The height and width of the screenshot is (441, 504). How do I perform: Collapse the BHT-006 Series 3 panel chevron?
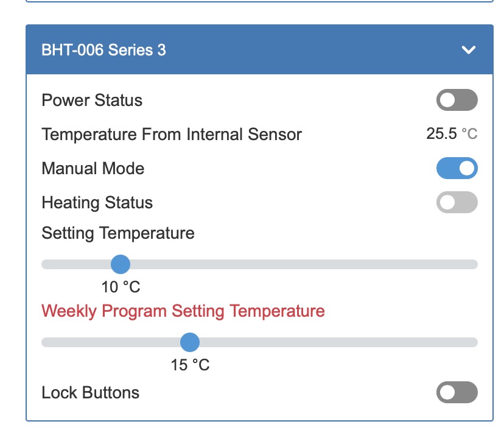pyautogui.click(x=468, y=50)
